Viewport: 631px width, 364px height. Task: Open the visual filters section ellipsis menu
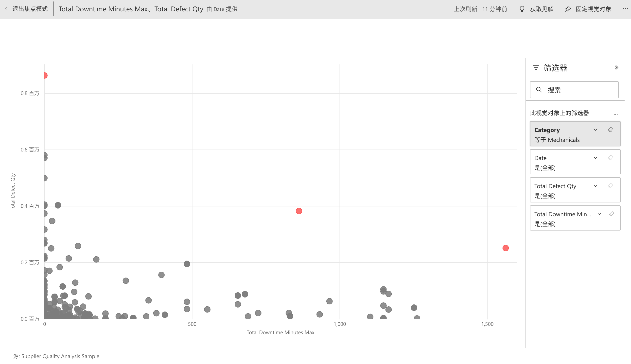615,114
